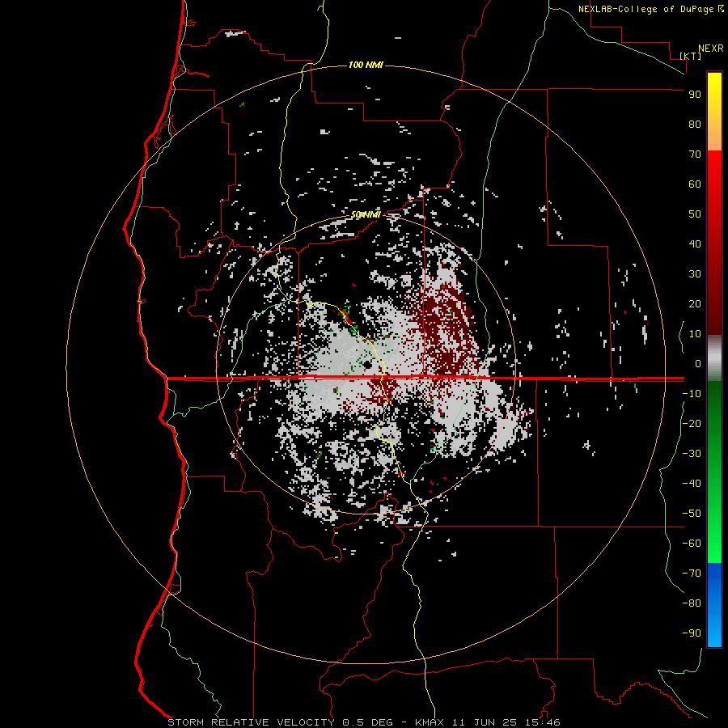
Task: Click the 20 value on velocity scale
Action: coord(695,303)
